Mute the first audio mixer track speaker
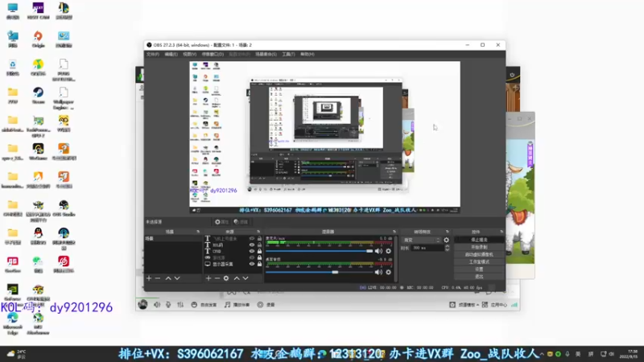This screenshot has height=362, width=644. coord(378,251)
